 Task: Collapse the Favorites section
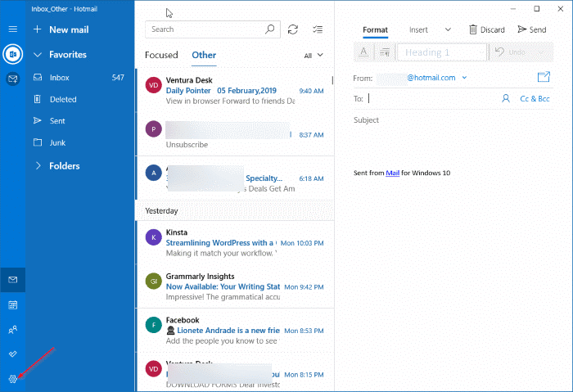(x=38, y=55)
